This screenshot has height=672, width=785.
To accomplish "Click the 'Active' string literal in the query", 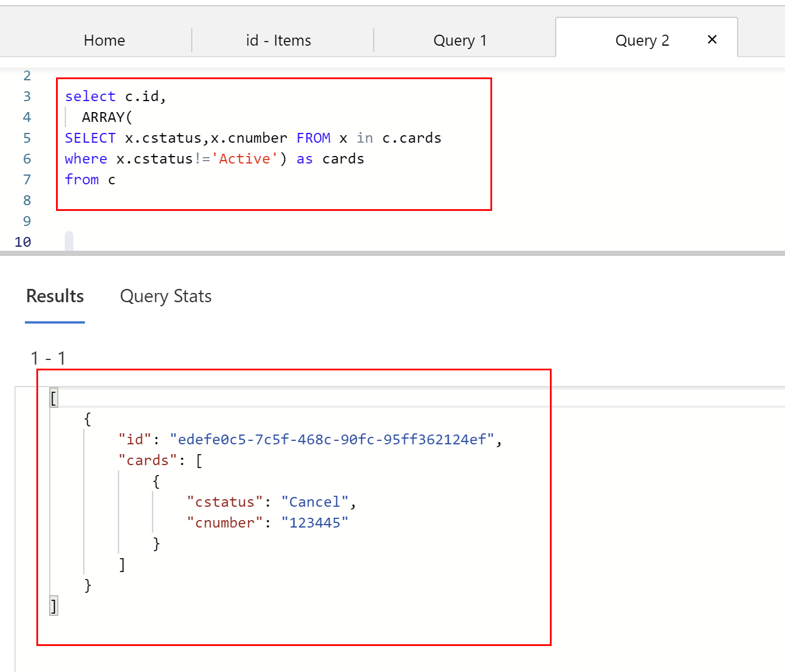I will click(245, 159).
